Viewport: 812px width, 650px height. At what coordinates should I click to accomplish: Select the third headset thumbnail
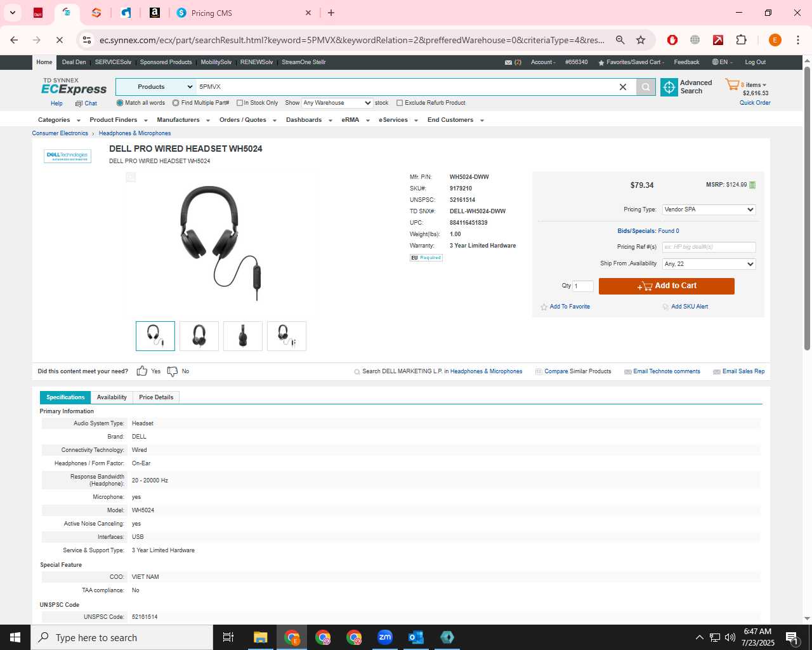(243, 336)
